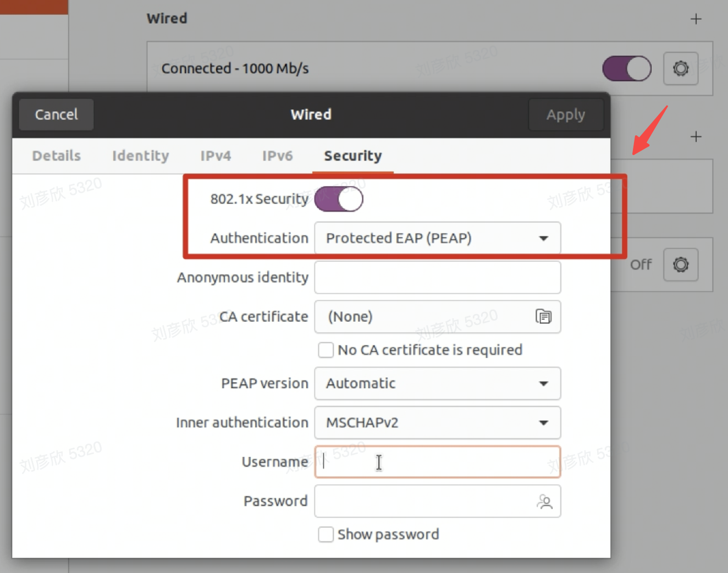Click the plus icon beside Wired heading
This screenshot has height=573, width=728.
click(x=696, y=19)
